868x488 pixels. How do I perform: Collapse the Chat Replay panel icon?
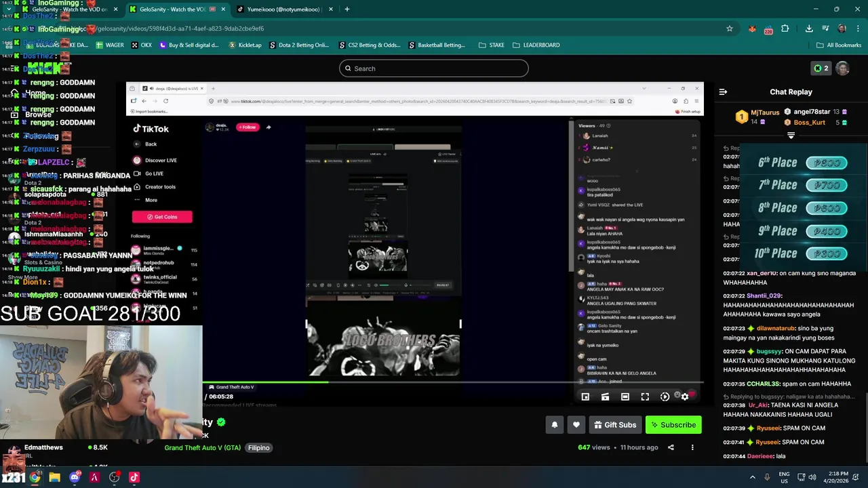pyautogui.click(x=723, y=91)
